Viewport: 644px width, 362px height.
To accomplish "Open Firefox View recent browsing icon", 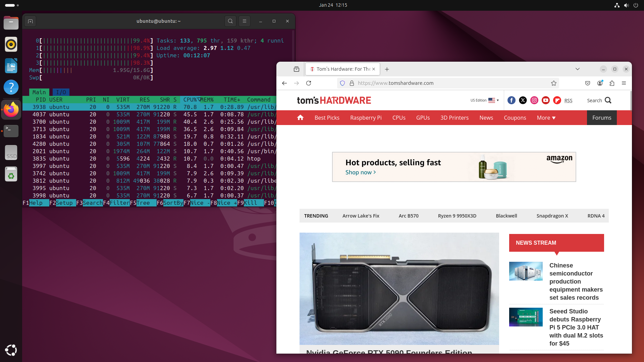I will coord(297,69).
